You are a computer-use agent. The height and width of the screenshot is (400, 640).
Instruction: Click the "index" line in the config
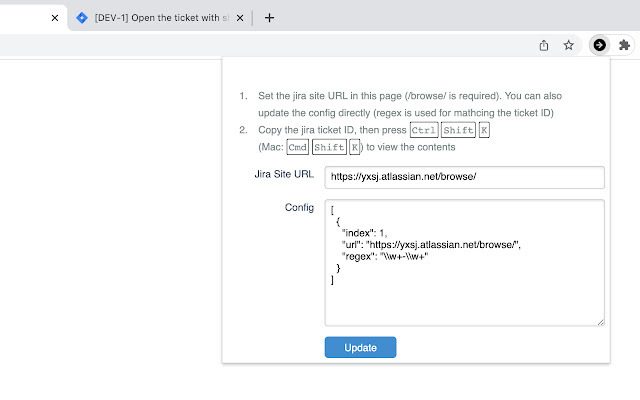[x=363, y=233]
